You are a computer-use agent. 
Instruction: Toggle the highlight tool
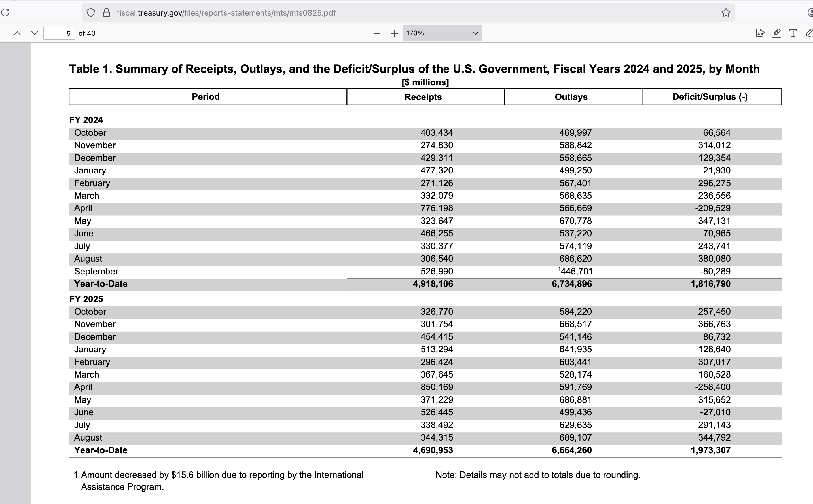coord(776,33)
